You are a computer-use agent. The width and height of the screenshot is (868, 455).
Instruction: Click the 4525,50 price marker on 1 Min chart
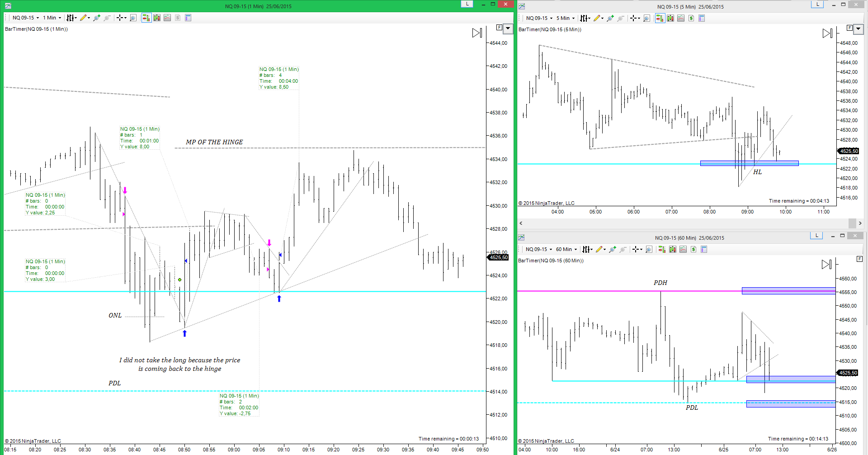(x=498, y=257)
